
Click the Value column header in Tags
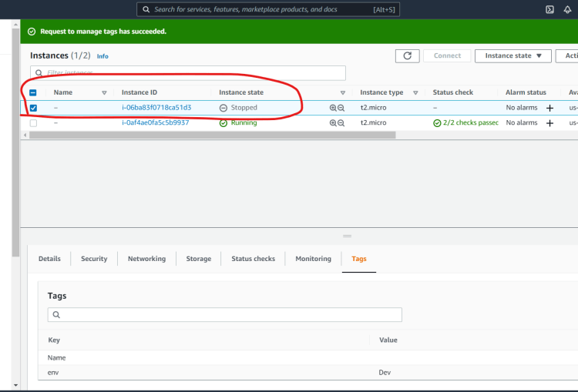pos(388,340)
